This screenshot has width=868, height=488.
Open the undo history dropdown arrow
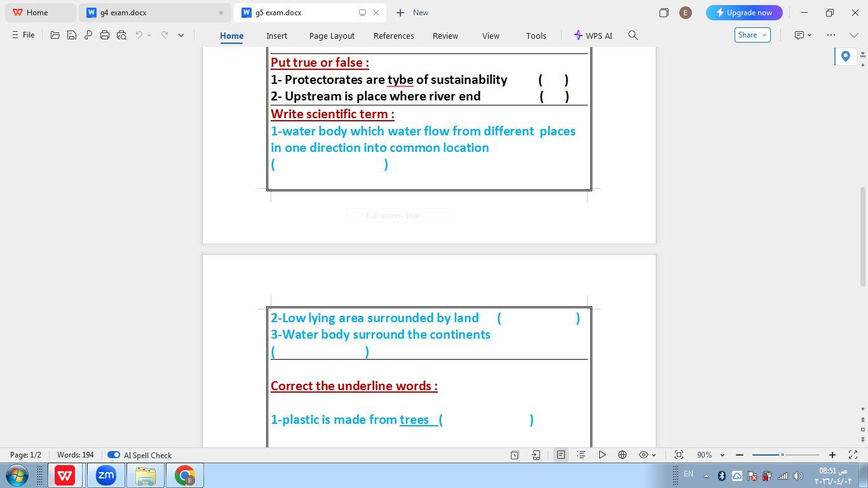149,36
